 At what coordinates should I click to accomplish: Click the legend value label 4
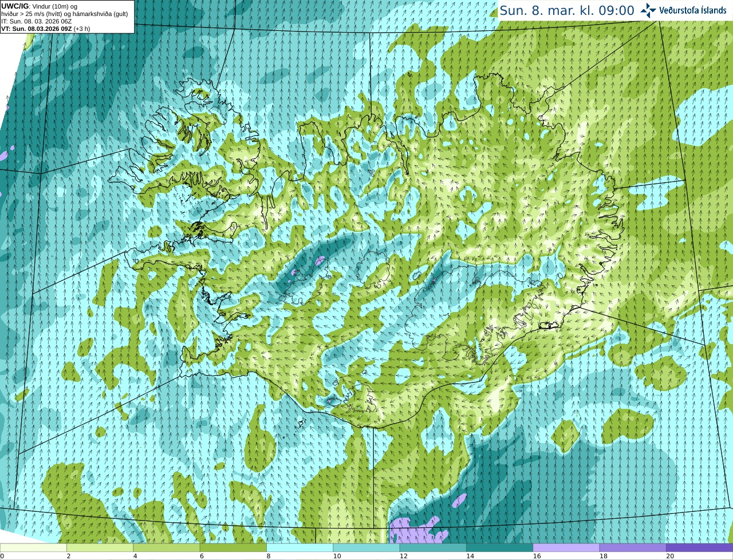click(x=135, y=556)
